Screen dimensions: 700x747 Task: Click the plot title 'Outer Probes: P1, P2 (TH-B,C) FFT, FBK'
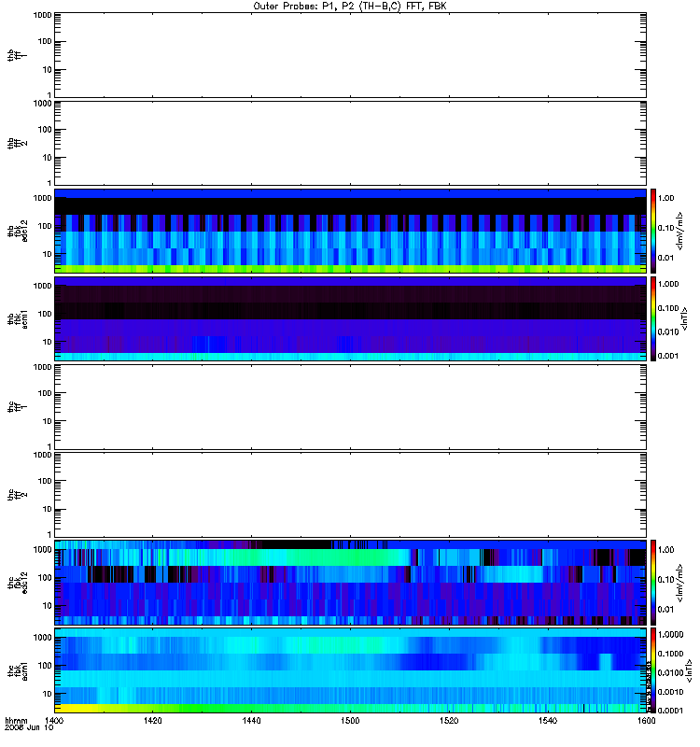pos(350,7)
